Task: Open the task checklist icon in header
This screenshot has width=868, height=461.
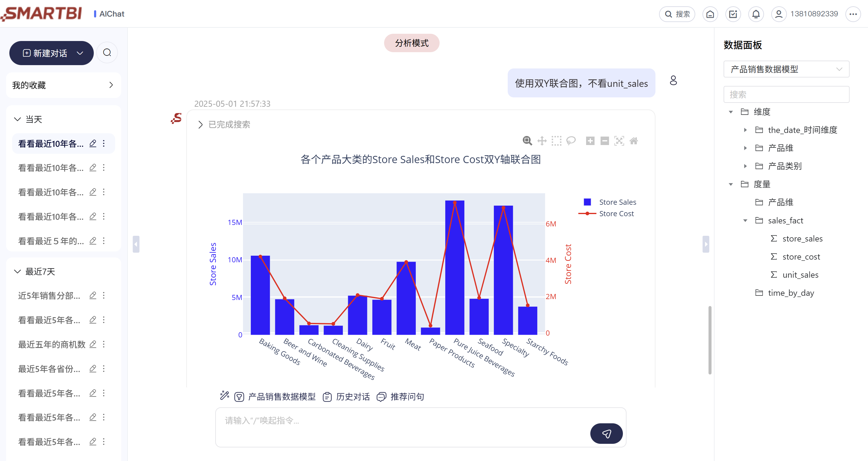Action: [733, 14]
